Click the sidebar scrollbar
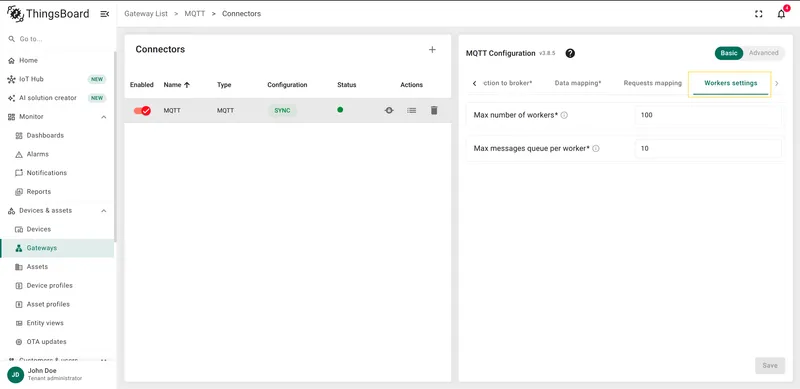The image size is (800, 389). (x=115, y=148)
